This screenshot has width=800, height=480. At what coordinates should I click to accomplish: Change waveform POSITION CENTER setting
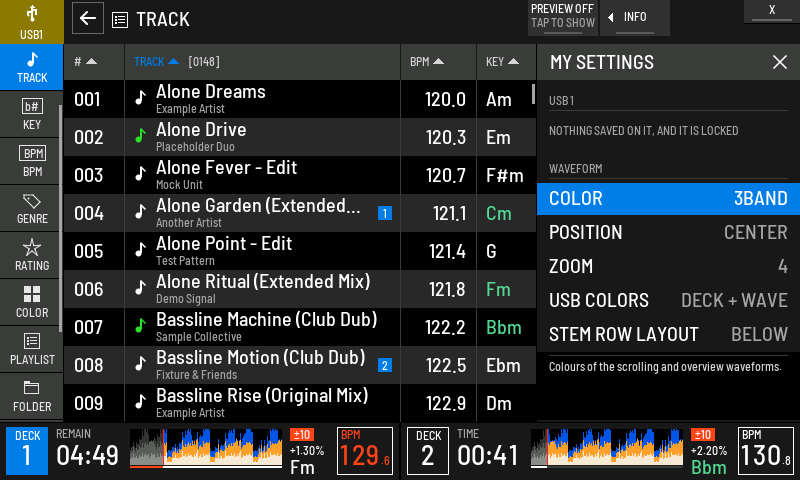[x=668, y=233]
